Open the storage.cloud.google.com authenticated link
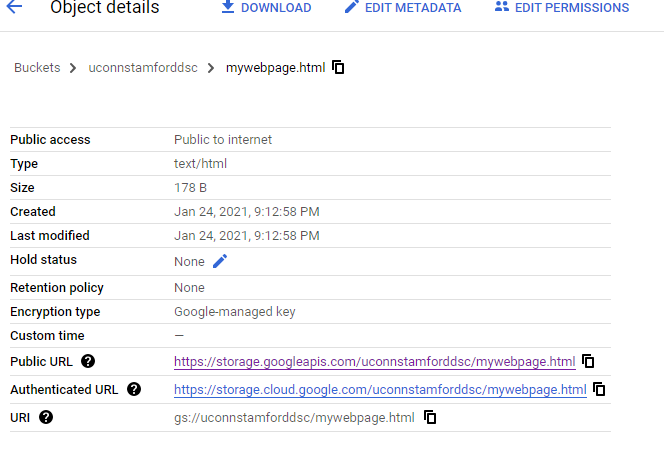The height and width of the screenshot is (469, 664). click(x=380, y=389)
